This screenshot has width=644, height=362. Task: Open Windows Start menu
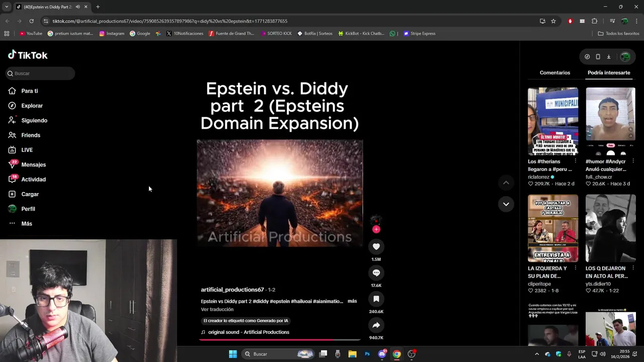coord(232,354)
